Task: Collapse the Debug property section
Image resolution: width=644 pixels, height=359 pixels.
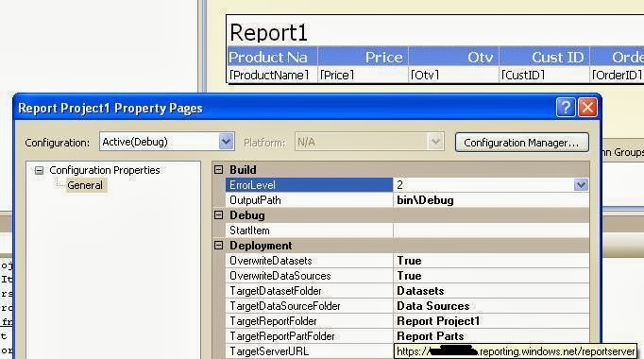Action: (x=219, y=215)
